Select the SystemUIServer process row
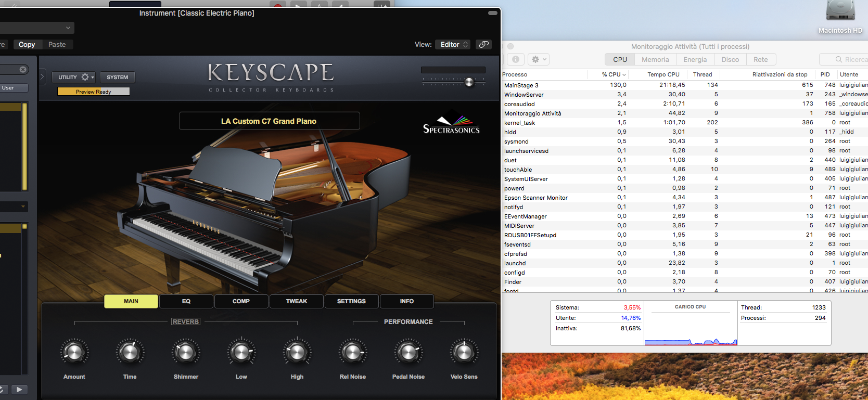The width and height of the screenshot is (868, 400). pyautogui.click(x=685, y=178)
